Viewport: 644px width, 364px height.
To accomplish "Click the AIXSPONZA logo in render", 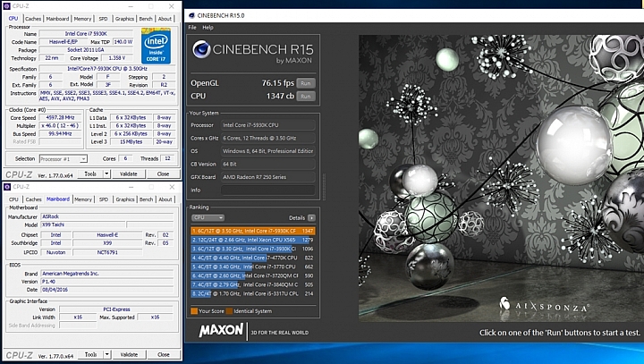I will [544, 305].
